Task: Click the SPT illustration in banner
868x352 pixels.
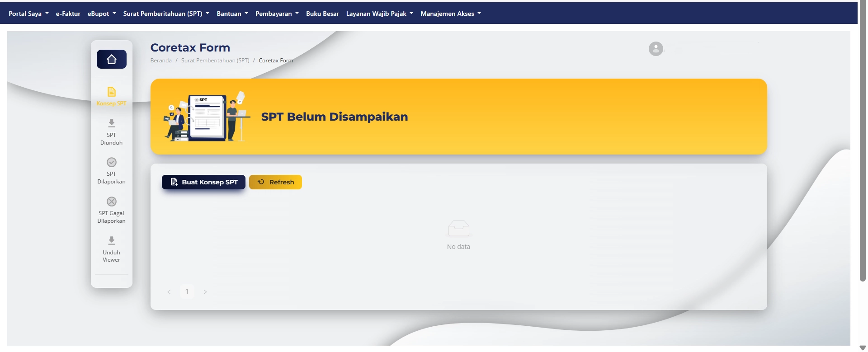Action: tap(207, 117)
